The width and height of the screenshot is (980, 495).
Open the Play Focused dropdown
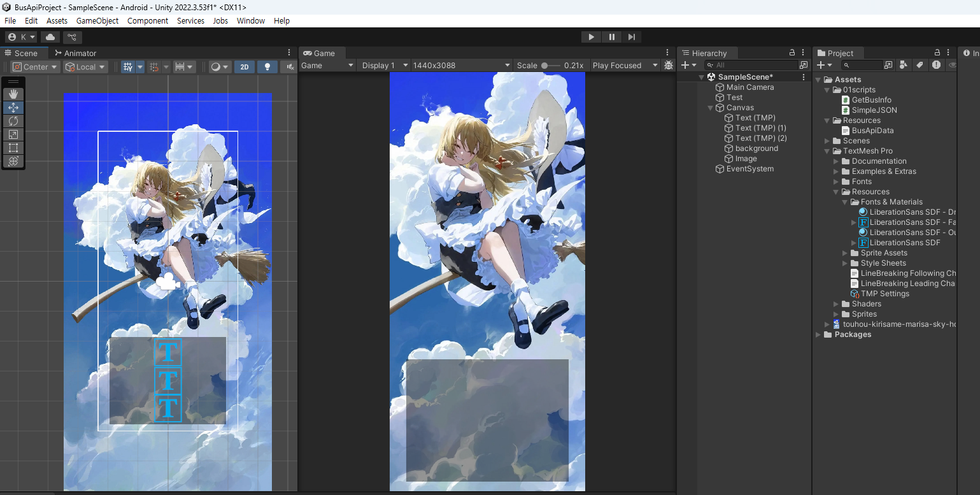[x=625, y=65]
